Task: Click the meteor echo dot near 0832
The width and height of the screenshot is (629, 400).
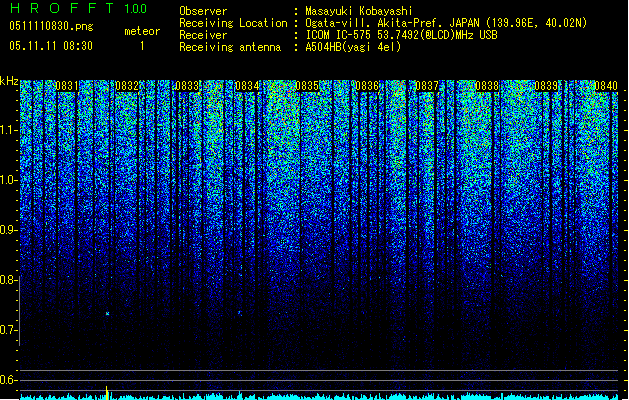Action: (107, 313)
